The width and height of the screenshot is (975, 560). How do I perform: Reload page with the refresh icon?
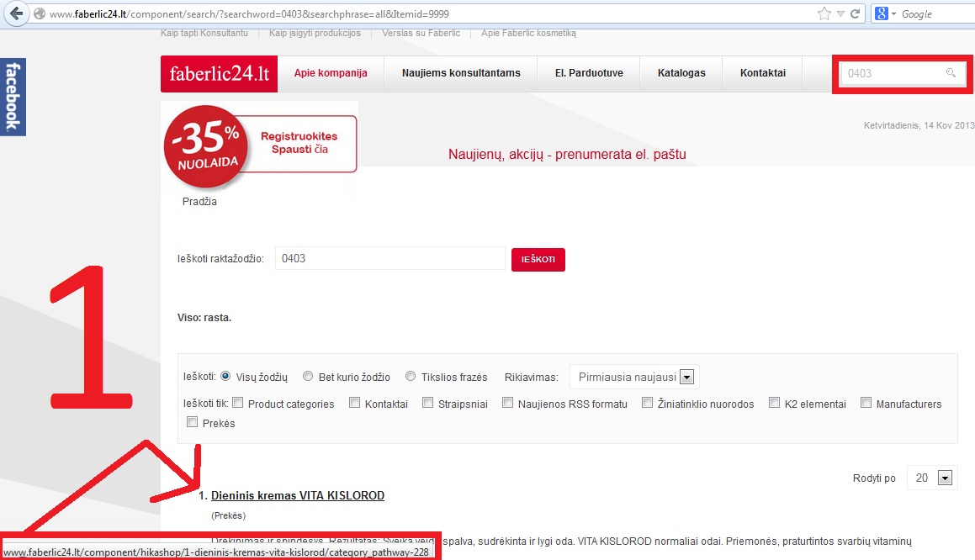point(855,13)
